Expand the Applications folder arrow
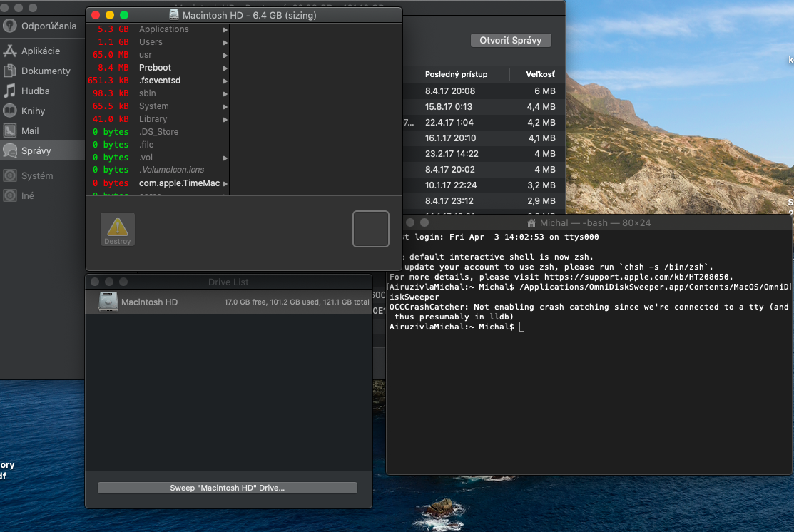The image size is (794, 532). pos(225,30)
